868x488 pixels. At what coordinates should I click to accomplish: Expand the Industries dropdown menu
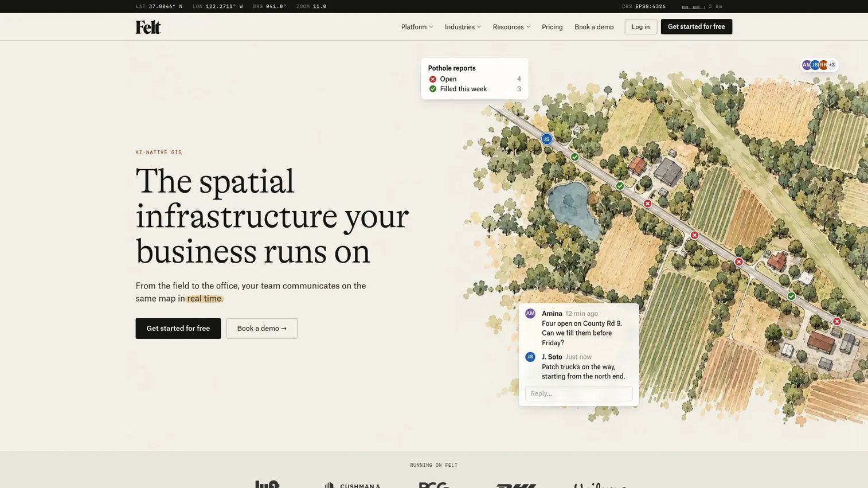pyautogui.click(x=463, y=27)
